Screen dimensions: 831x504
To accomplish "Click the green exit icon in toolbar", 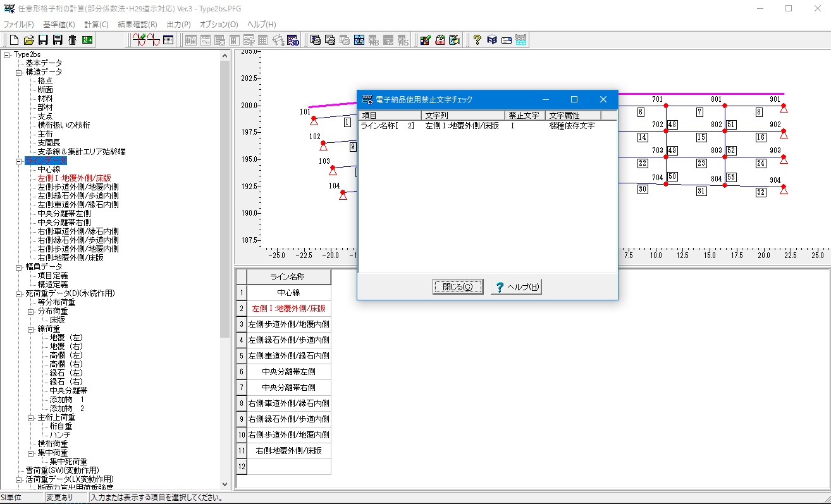I will pyautogui.click(x=87, y=40).
